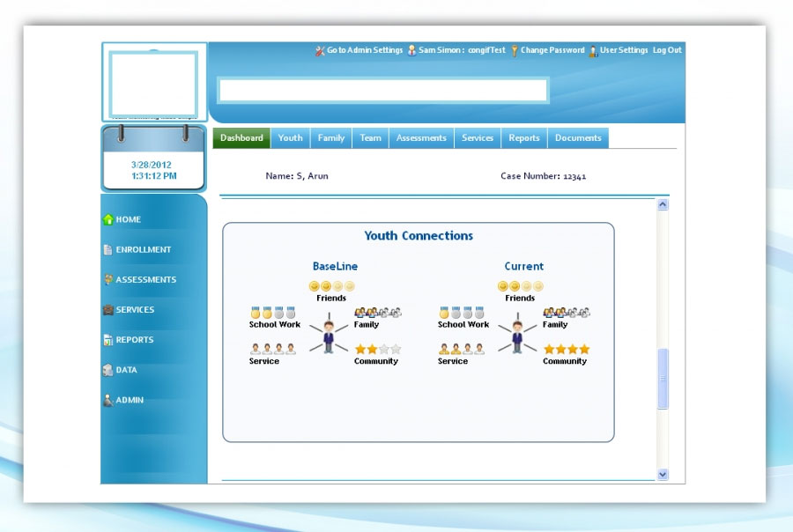Click the scrollbar up arrow
793x532 pixels.
pos(663,204)
